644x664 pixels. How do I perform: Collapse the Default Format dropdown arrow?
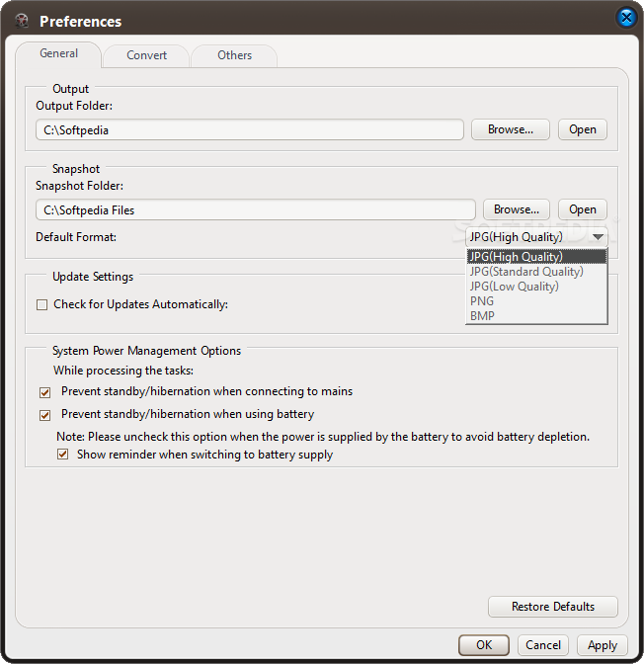[x=598, y=237]
